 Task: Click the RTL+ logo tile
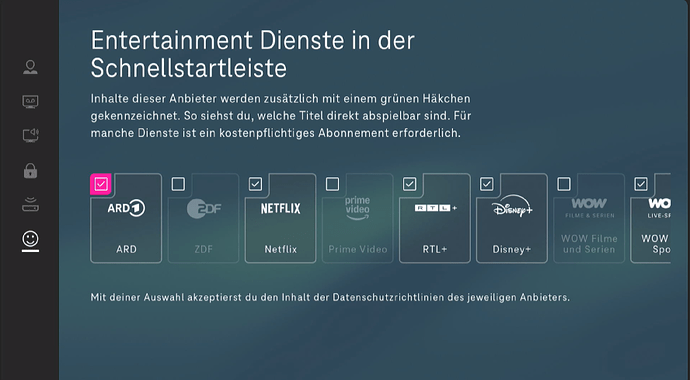[435, 218]
